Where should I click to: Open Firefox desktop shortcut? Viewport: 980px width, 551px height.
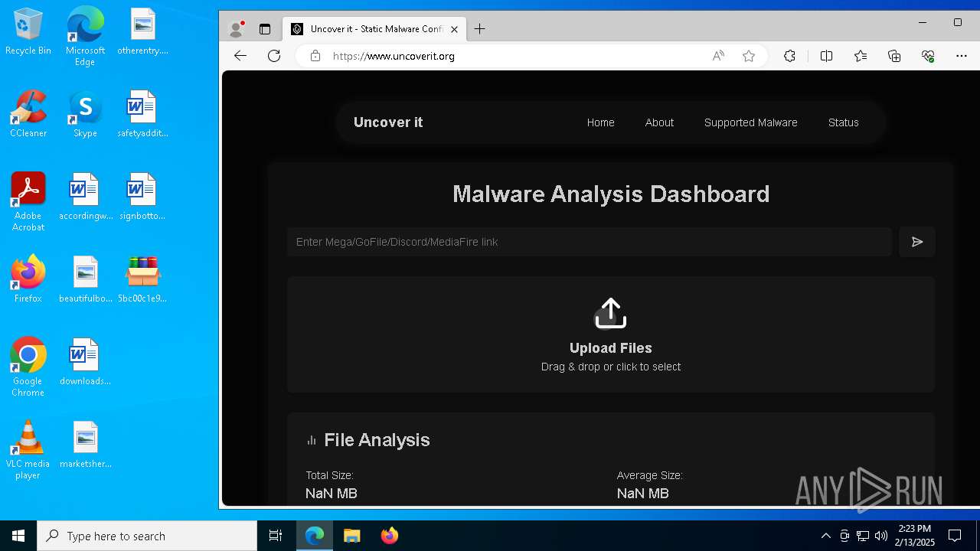point(28,280)
